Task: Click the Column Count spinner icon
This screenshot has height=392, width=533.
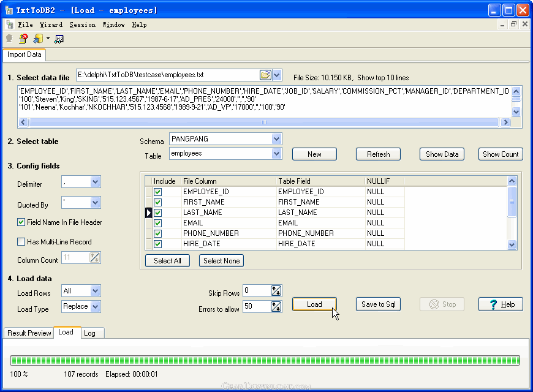Action: point(94,257)
